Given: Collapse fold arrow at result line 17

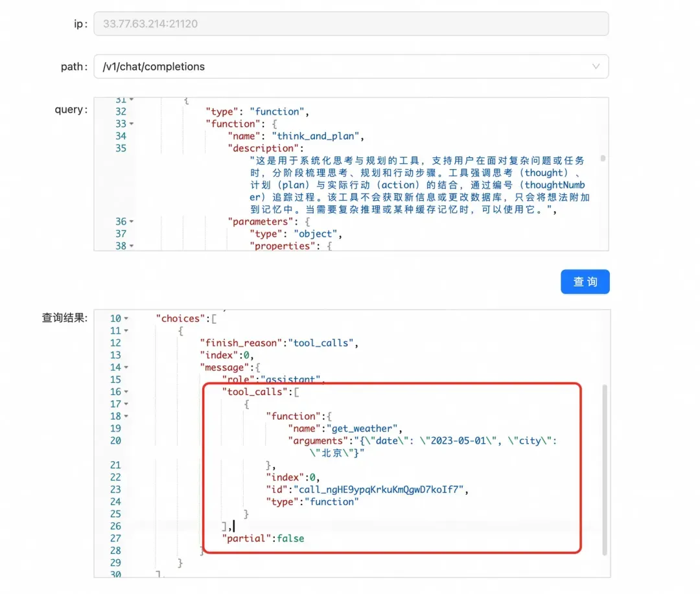Looking at the screenshot, I should 126,404.
